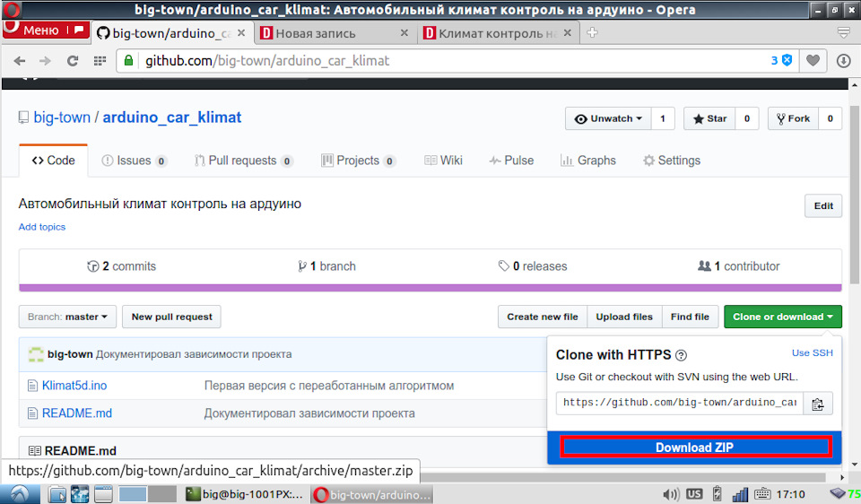Close the Климат контроль tab
The image size is (861, 504).
[x=567, y=33]
